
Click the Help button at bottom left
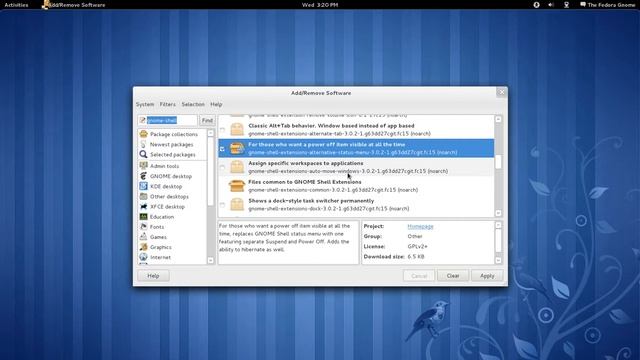pos(153,276)
